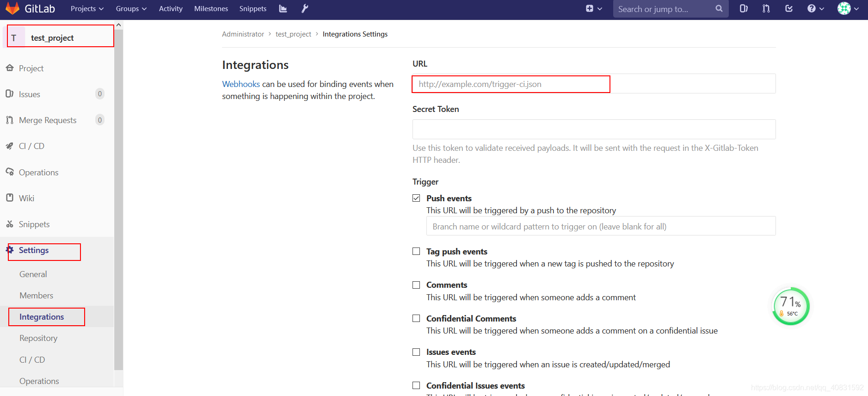Click the Project home icon in sidebar
The image size is (868, 396).
click(x=10, y=68)
